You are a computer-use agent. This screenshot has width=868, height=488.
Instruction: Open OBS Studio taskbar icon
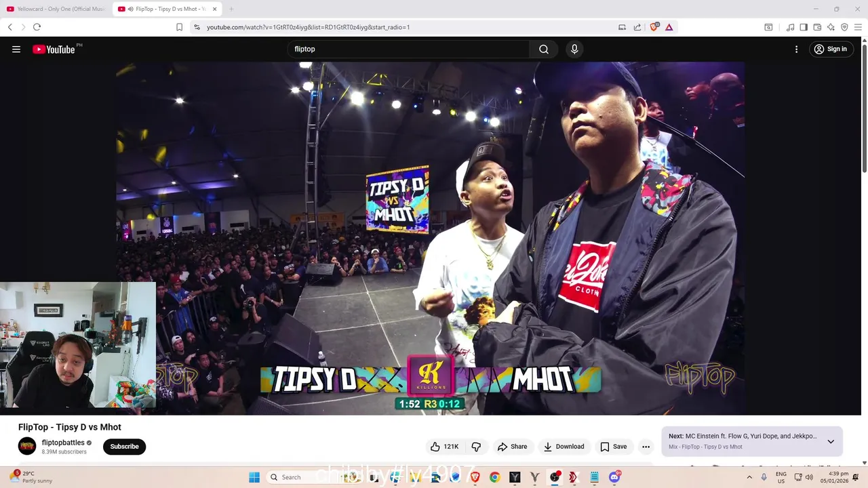pos(555,477)
